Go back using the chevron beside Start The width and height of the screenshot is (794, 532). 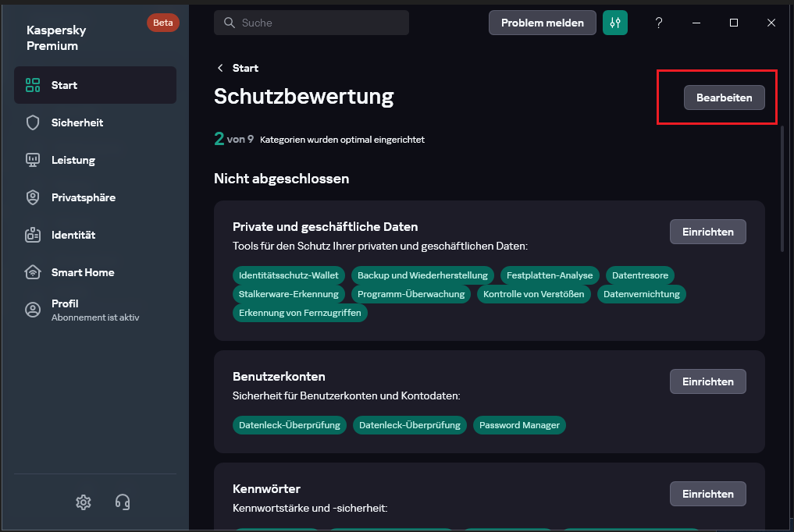click(x=220, y=68)
